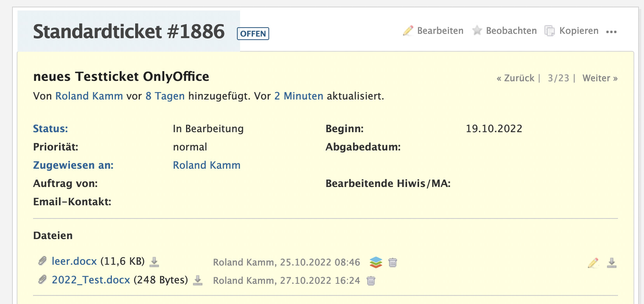Open the 2022_Test.docx file link
The width and height of the screenshot is (644, 304).
[x=91, y=280]
